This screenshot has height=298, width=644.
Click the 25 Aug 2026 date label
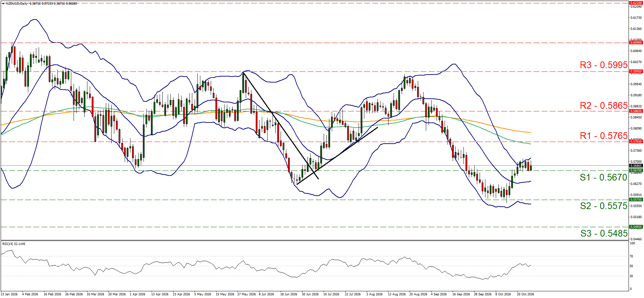pyautogui.click(x=418, y=294)
